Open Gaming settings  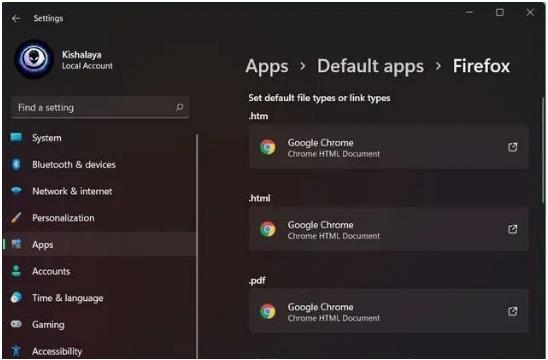(x=48, y=325)
